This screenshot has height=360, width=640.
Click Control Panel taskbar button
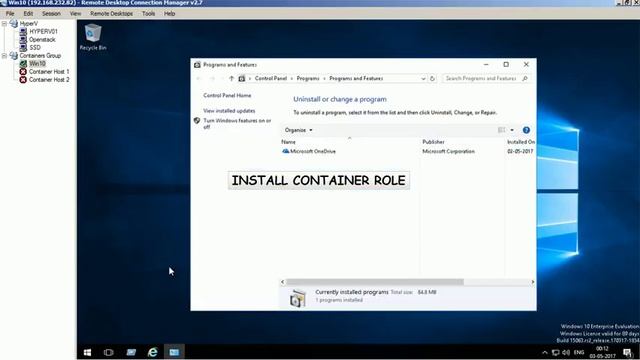click(x=174, y=352)
